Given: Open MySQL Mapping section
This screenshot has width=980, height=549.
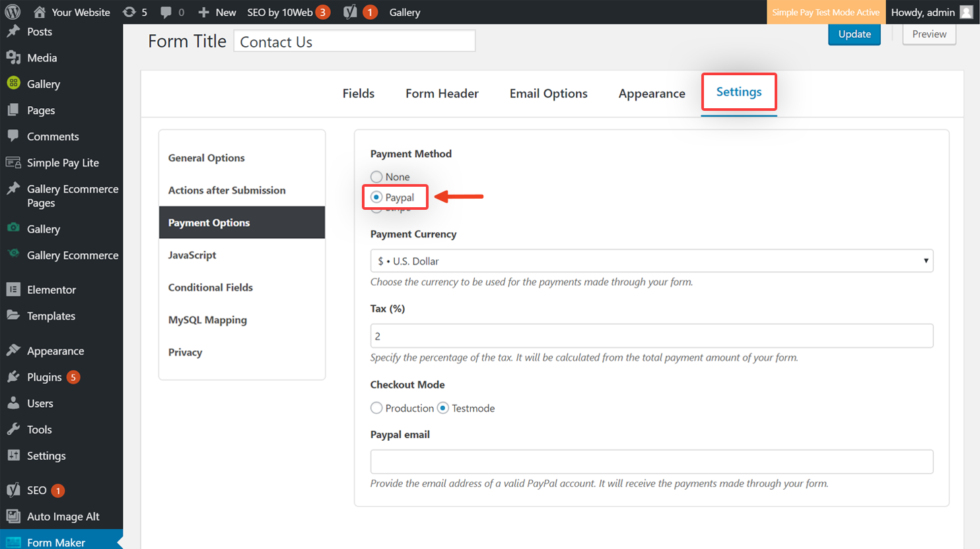Looking at the screenshot, I should pyautogui.click(x=242, y=319).
